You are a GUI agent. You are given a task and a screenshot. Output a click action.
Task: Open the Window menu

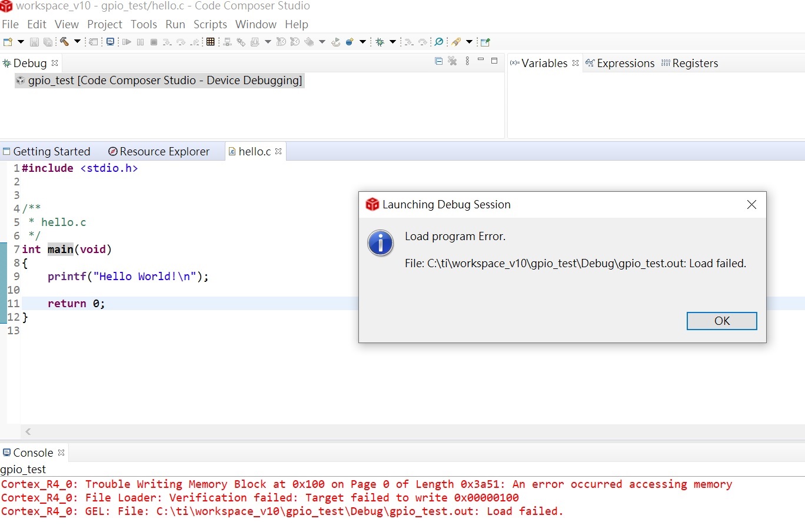[x=256, y=24]
